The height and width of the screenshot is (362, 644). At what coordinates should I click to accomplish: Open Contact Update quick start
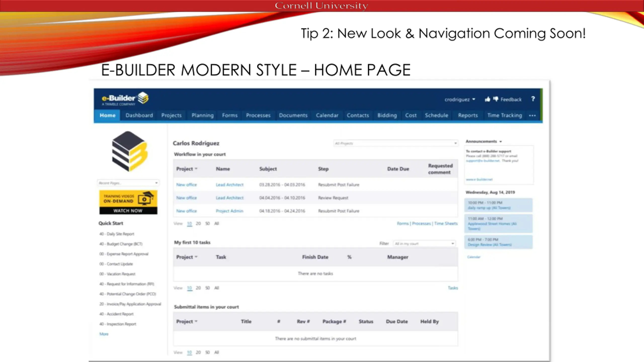click(116, 264)
